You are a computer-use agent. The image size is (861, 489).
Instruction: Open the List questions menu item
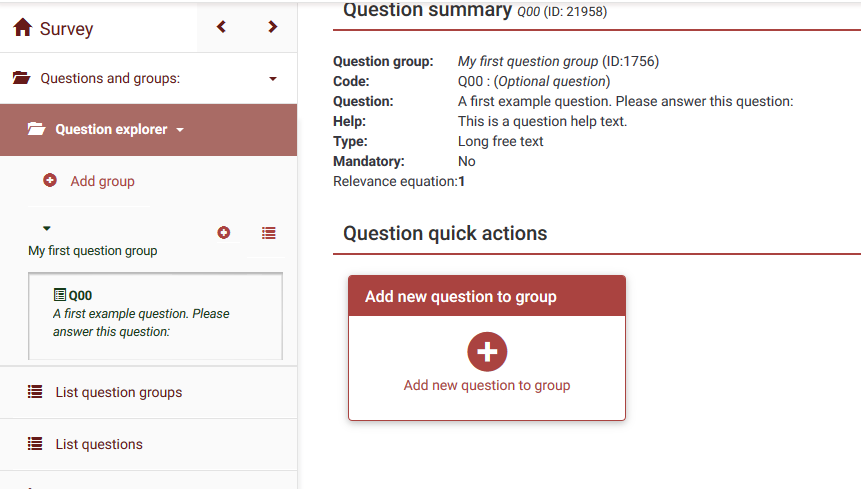pyautogui.click(x=99, y=444)
